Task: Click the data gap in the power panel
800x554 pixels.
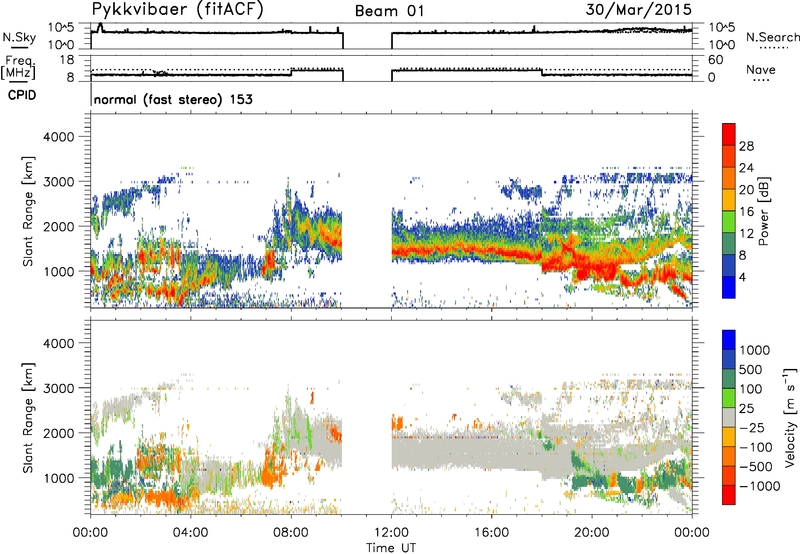Action: pos(367,211)
